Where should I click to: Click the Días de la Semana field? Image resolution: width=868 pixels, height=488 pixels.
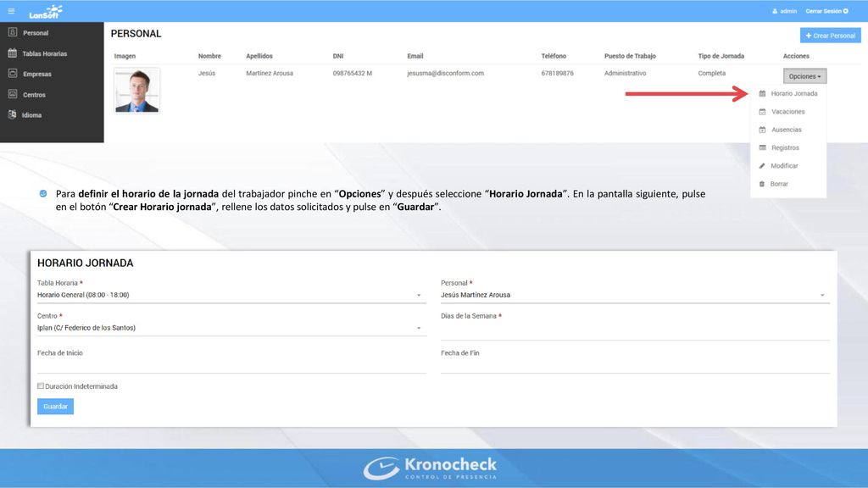[635, 331]
